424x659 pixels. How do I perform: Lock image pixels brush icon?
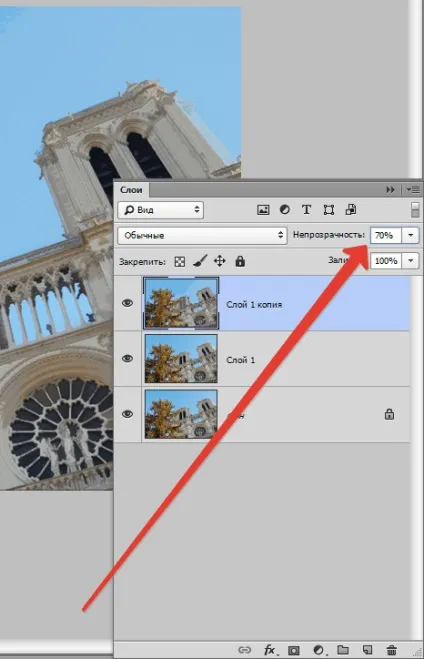point(200,261)
